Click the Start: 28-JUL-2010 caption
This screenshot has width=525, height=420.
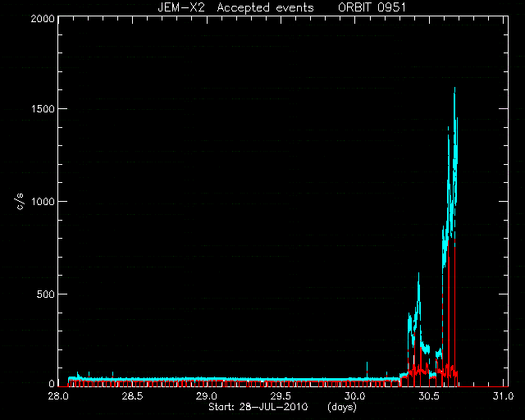coord(258,407)
